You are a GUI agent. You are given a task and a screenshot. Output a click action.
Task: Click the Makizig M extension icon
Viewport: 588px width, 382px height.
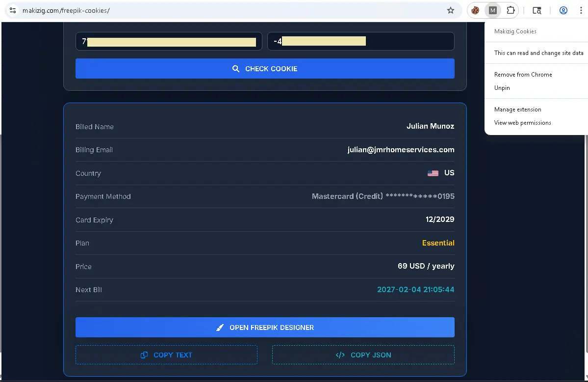point(493,10)
